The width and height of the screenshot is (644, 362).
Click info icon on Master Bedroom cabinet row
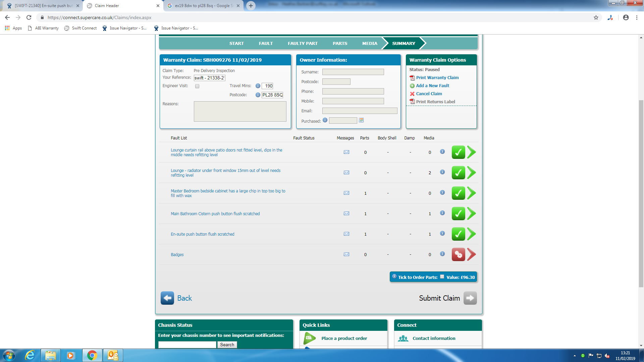coord(442,193)
